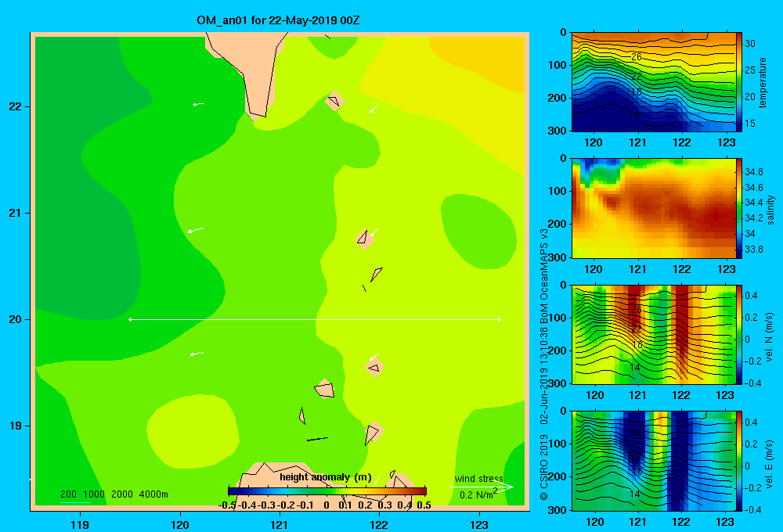
Task: Click the "1000" depth contour legend entry
Action: tap(94, 494)
